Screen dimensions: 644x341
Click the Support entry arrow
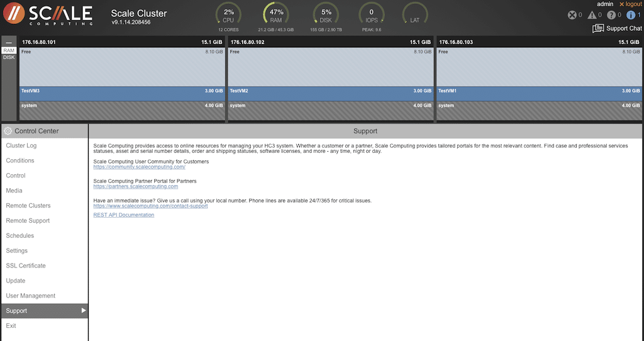[x=84, y=311]
